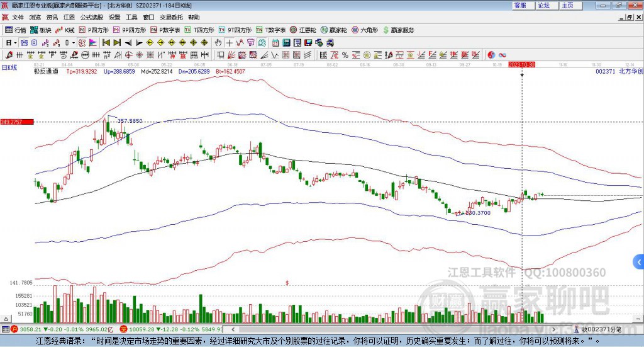The image size is (644, 347).
Task: Toggle the crosshair cursor tool
Action: (229, 43)
